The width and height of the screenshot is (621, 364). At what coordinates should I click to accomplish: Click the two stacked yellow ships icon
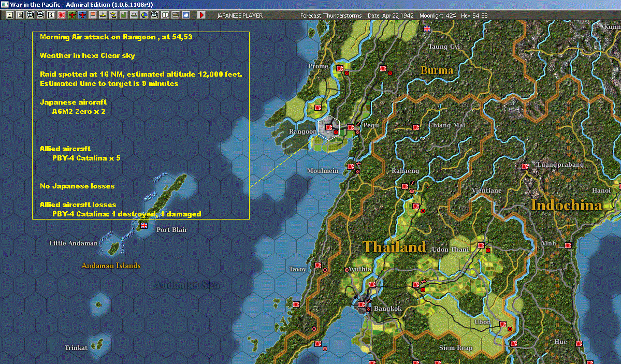pyautogui.click(x=113, y=15)
